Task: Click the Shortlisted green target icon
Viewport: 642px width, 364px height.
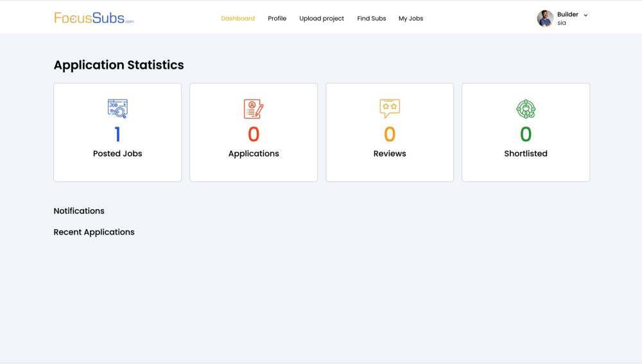Action: 526,108
